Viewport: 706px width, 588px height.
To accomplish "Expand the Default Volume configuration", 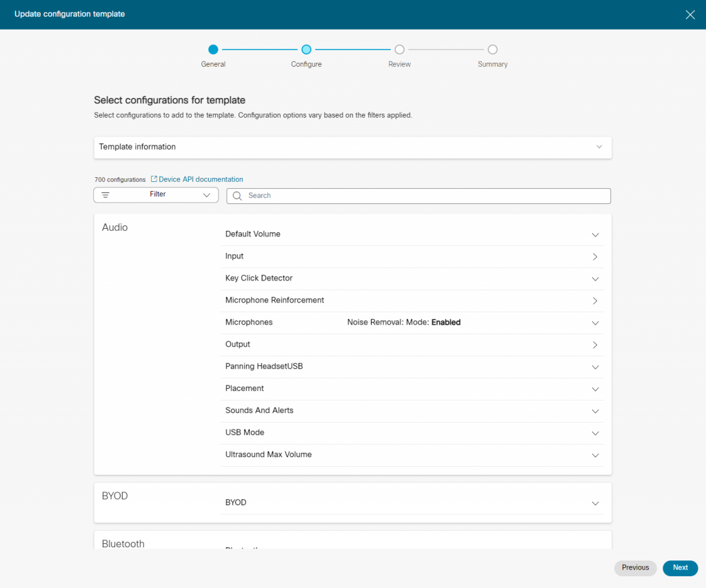I will click(595, 234).
